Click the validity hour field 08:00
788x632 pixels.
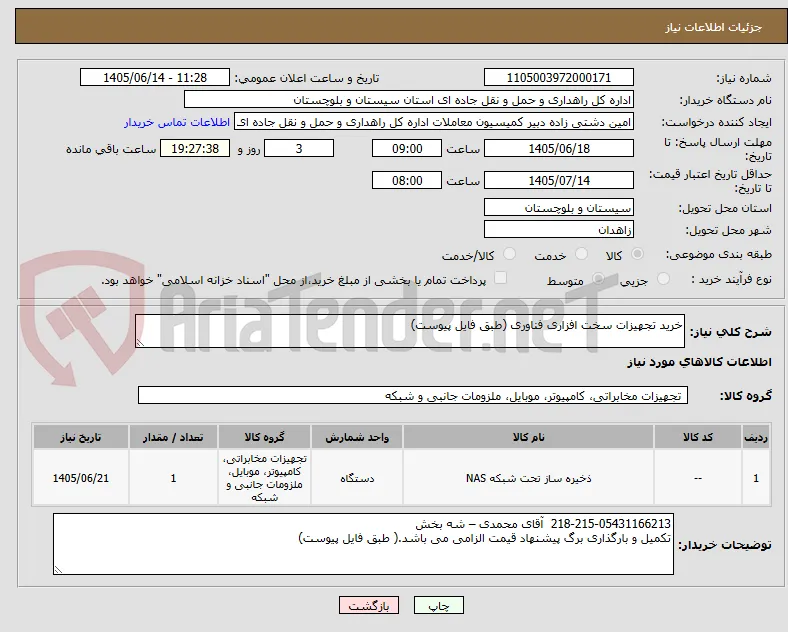[407, 180]
